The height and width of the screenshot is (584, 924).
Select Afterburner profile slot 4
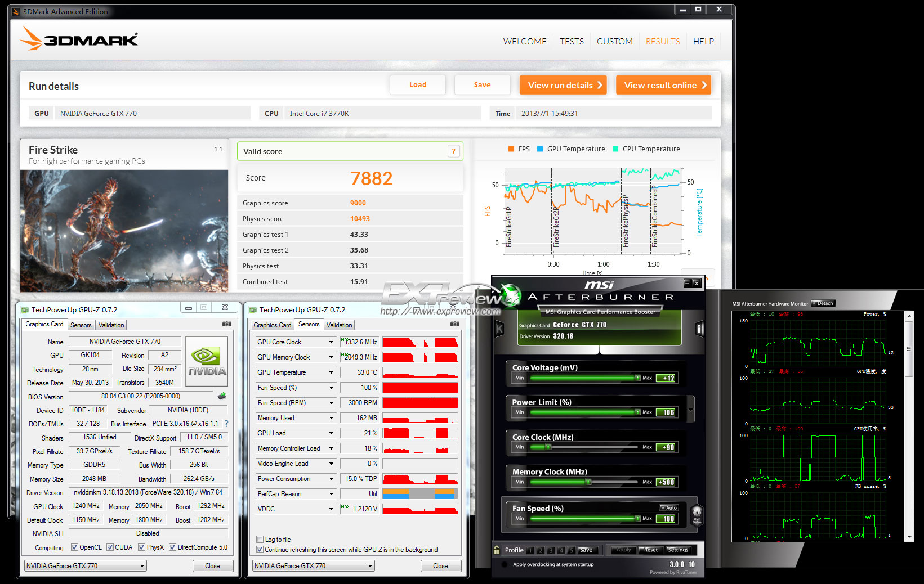[x=561, y=550]
